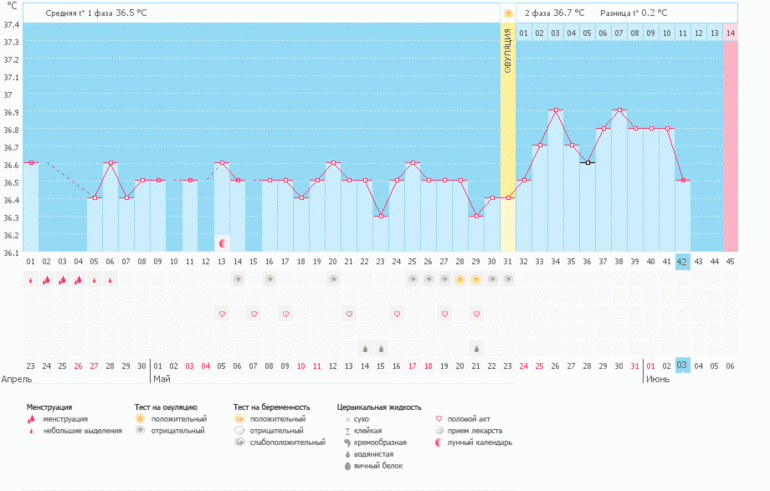Click the 'лунный календарь' legend entry

[x=474, y=442]
